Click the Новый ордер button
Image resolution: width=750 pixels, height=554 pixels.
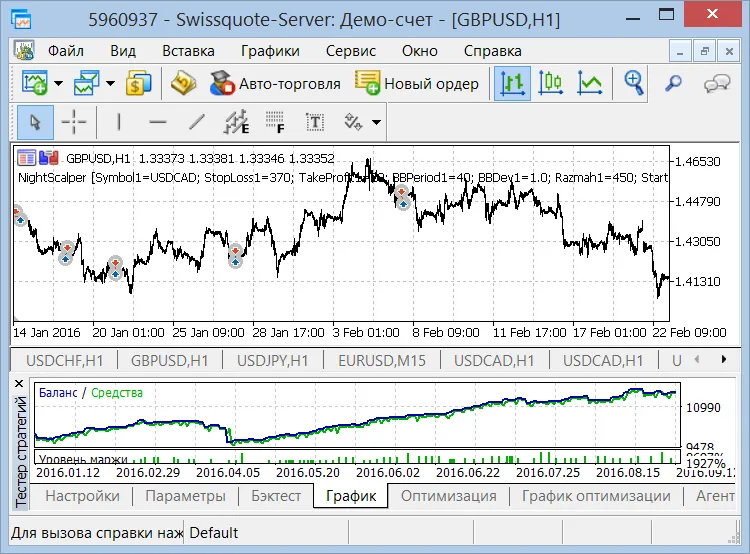point(418,84)
